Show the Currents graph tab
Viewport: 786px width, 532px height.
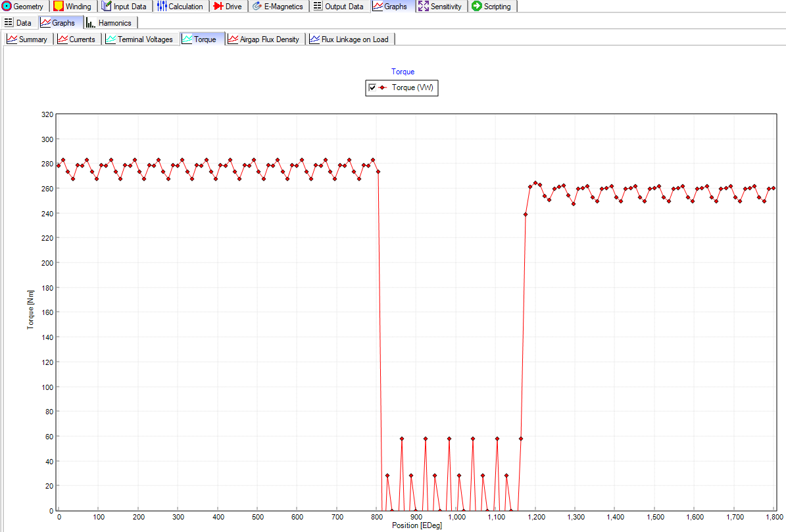77,39
